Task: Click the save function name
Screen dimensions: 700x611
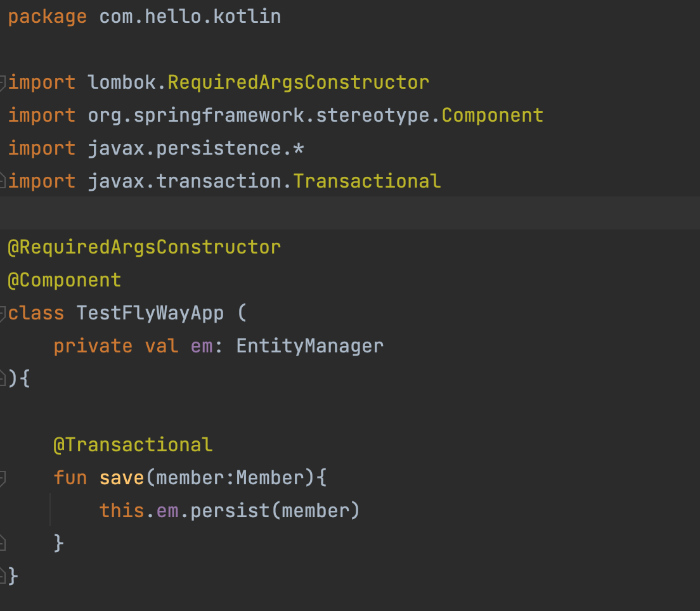Action: pos(122,477)
